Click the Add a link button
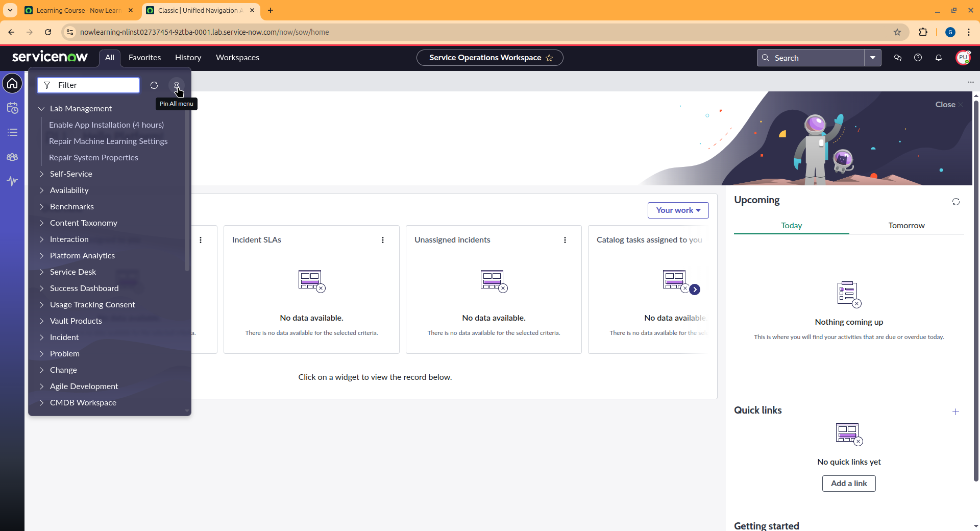This screenshot has height=531, width=980. (x=849, y=484)
